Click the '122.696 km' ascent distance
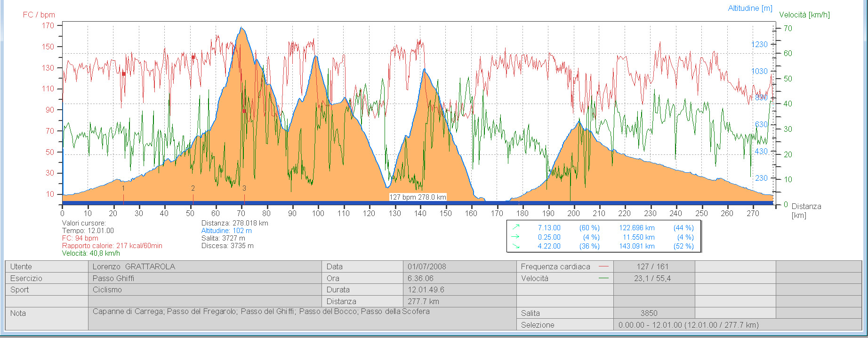This screenshot has width=868, height=338. coord(637,228)
